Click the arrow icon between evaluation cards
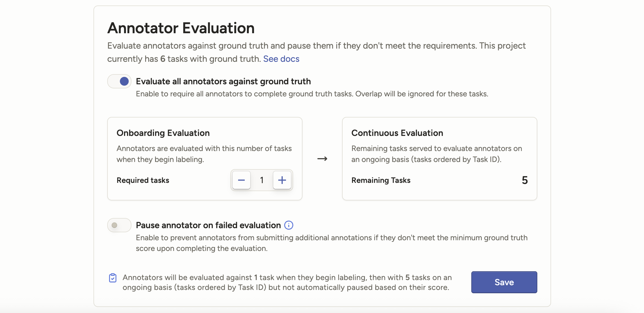This screenshot has width=644, height=313. point(322,159)
